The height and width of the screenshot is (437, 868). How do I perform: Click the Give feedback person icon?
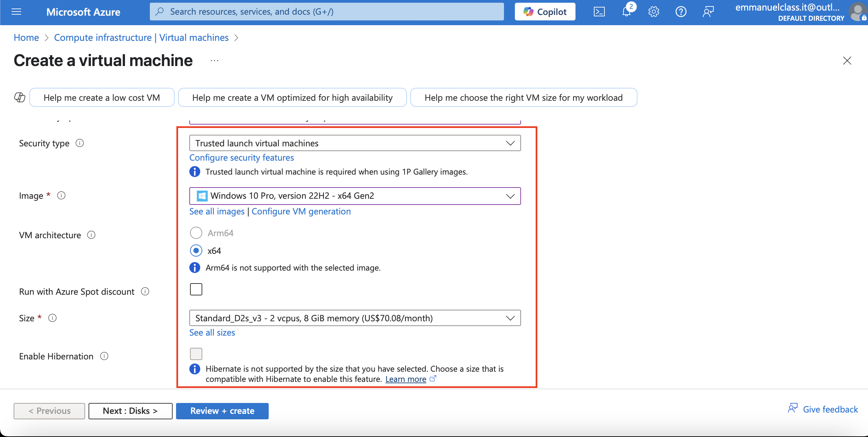793,408
